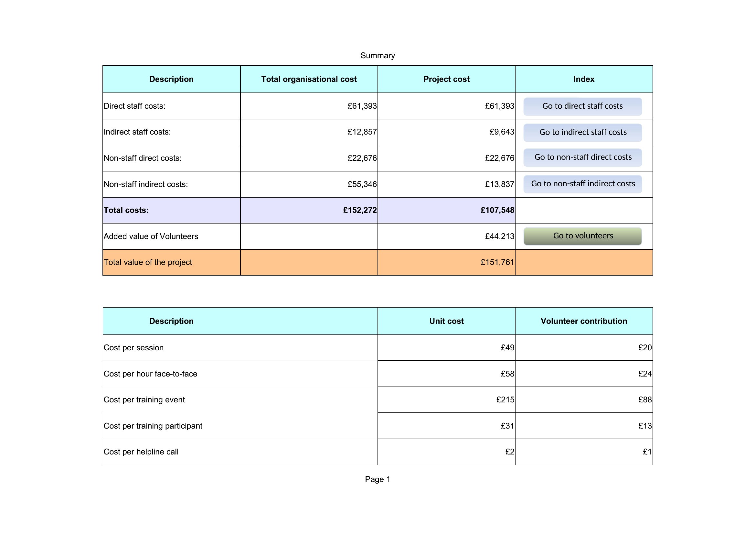Click the £12,857 indirect staff organisational cost

[x=309, y=132]
